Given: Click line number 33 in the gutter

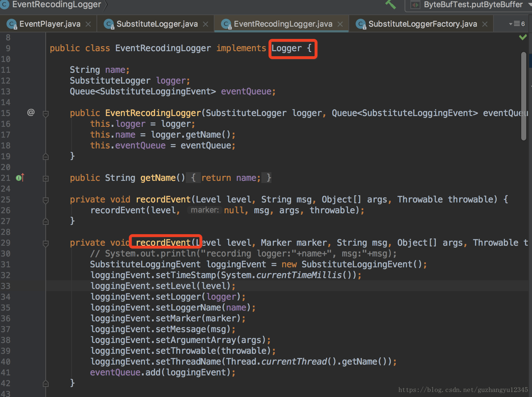Looking at the screenshot, I should (x=6, y=286).
